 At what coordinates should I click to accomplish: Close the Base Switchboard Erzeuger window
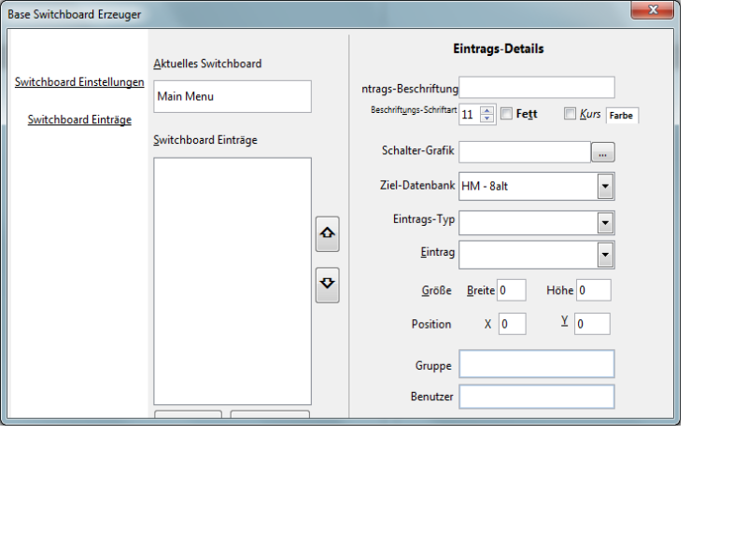point(652,10)
